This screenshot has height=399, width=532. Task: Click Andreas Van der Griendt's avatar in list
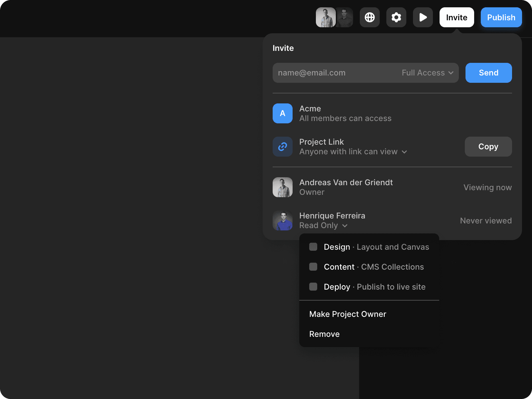coord(282,187)
